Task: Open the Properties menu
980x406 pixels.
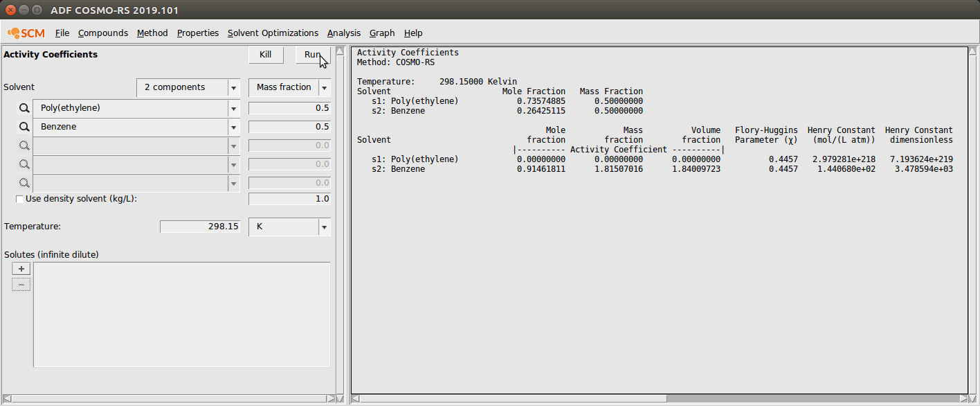Action: click(197, 33)
